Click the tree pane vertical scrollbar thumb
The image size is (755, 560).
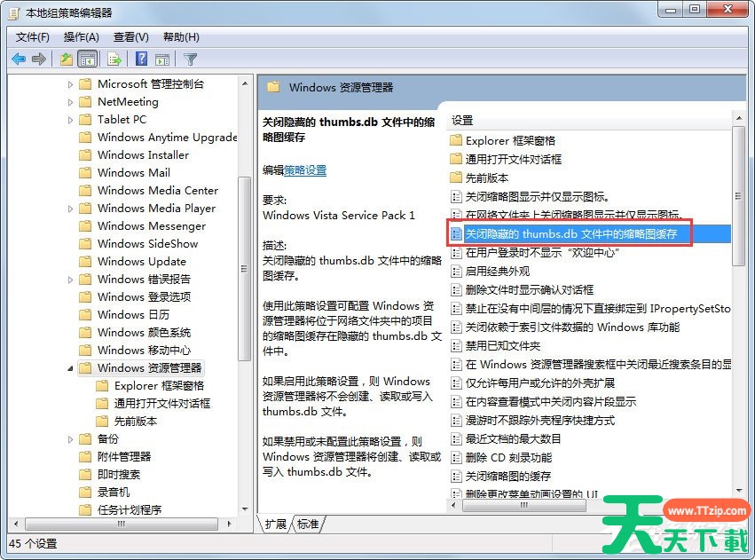click(244, 269)
